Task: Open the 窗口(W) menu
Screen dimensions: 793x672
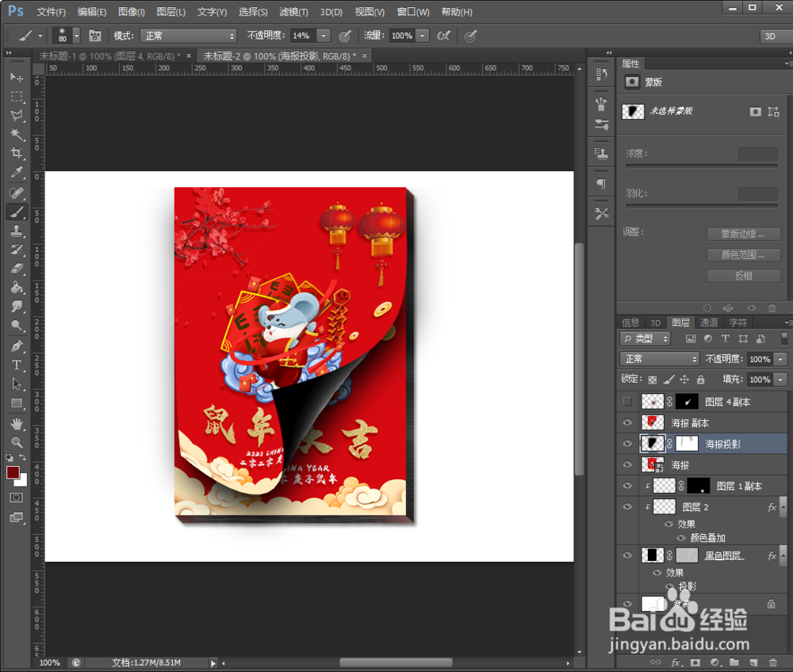Action: [412, 12]
